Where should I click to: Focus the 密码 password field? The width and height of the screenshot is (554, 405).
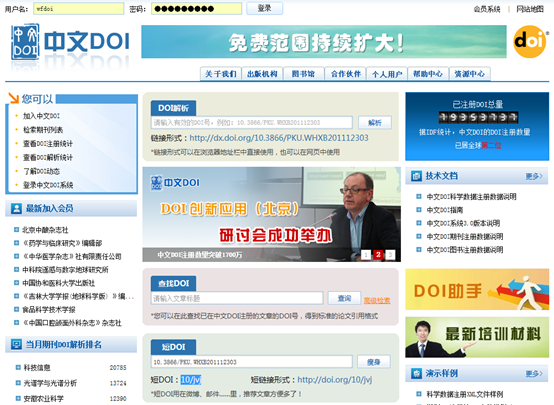coord(196,8)
